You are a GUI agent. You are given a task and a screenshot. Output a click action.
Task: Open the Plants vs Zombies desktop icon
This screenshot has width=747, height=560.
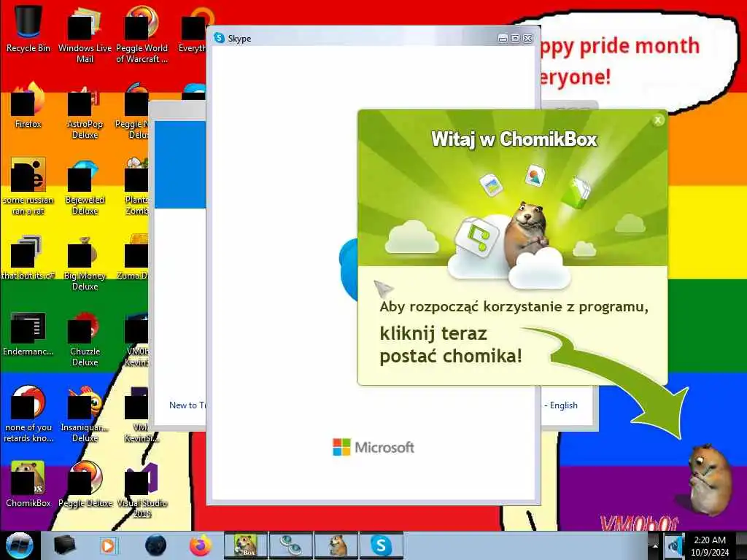[x=136, y=187]
